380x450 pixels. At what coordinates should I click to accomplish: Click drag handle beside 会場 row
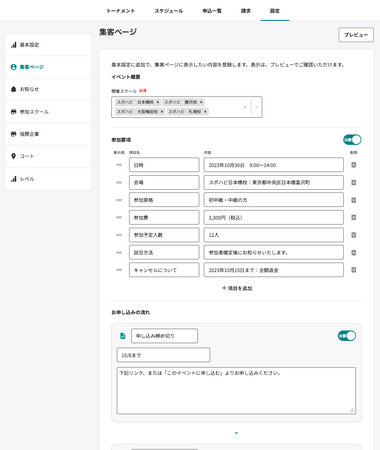pyautogui.click(x=119, y=182)
